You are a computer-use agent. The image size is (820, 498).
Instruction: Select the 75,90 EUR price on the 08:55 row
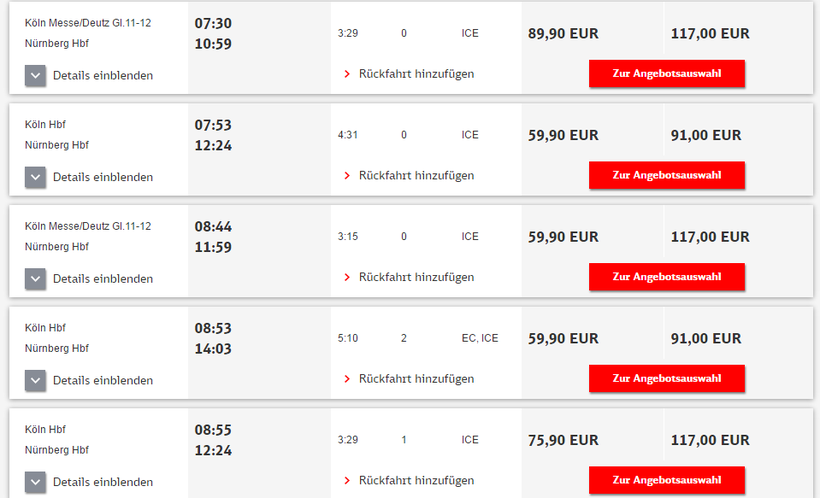(563, 440)
